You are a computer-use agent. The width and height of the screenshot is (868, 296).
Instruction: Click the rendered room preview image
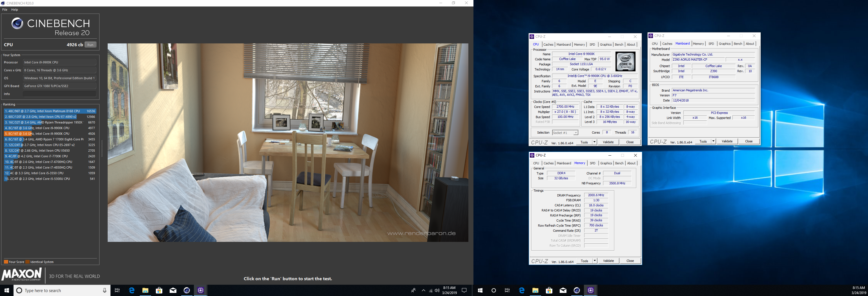288,142
